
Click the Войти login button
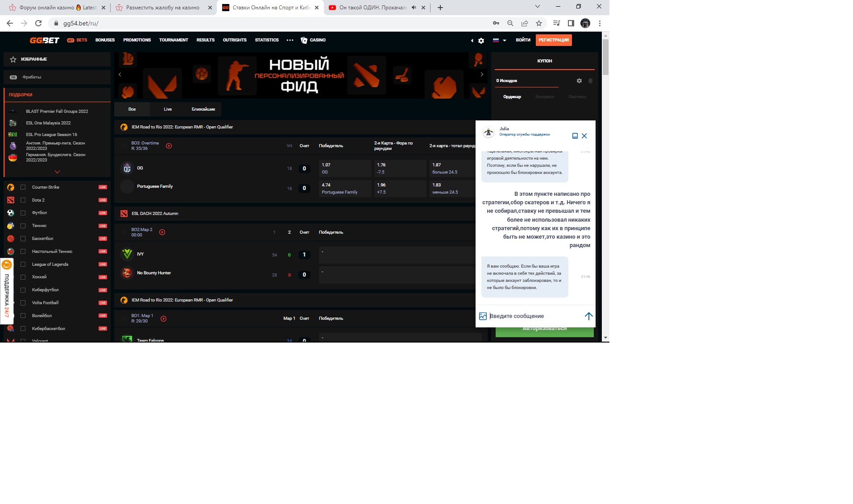[523, 40]
